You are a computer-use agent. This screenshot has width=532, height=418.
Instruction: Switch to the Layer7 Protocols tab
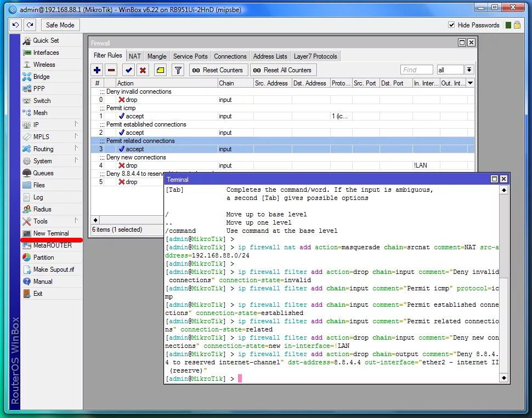pyautogui.click(x=315, y=56)
